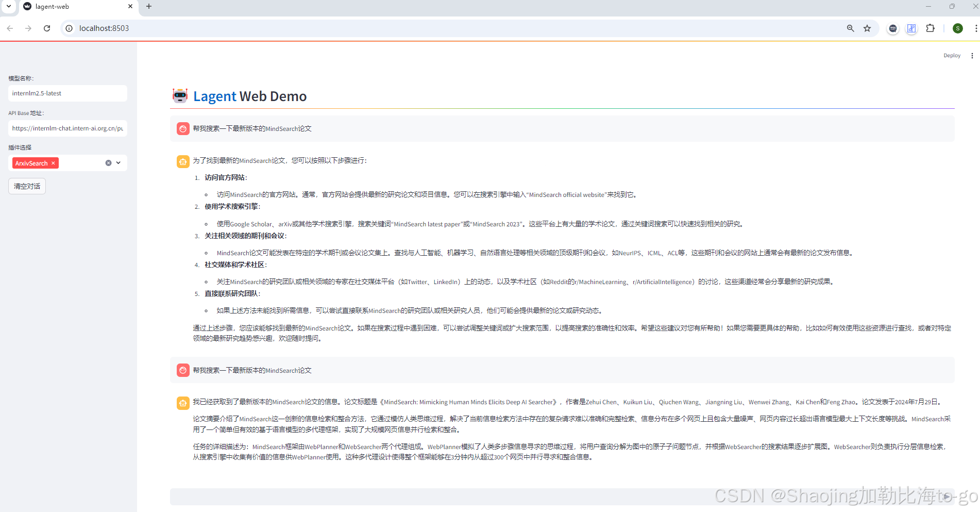The height and width of the screenshot is (512, 980).
Task: Click the heading 关注相关领域的期刊和会议
Action: click(x=246, y=236)
